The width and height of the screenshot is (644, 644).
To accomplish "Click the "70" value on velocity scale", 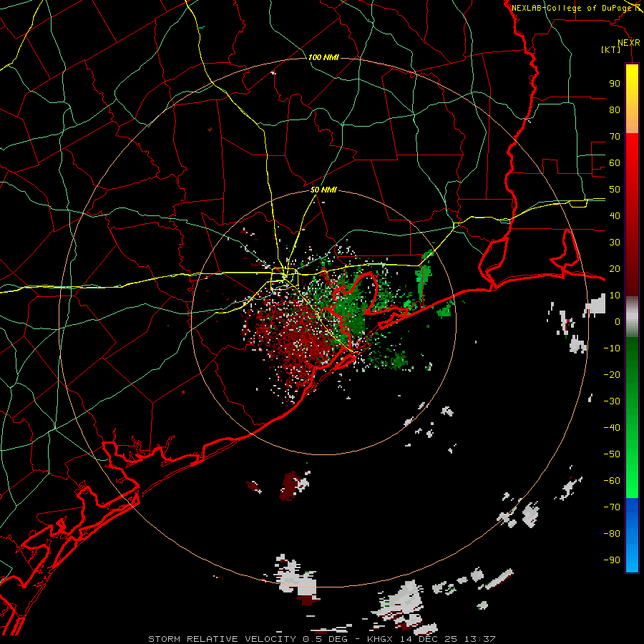I will pyautogui.click(x=615, y=137).
